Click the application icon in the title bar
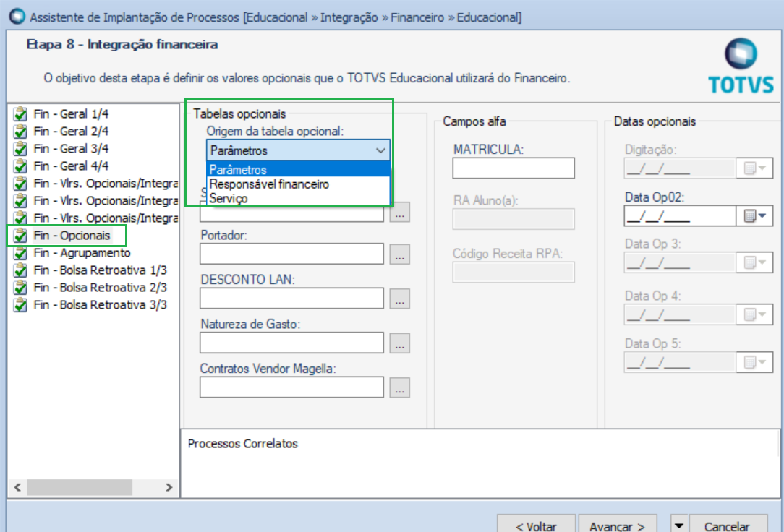784x532 pixels. (x=17, y=17)
